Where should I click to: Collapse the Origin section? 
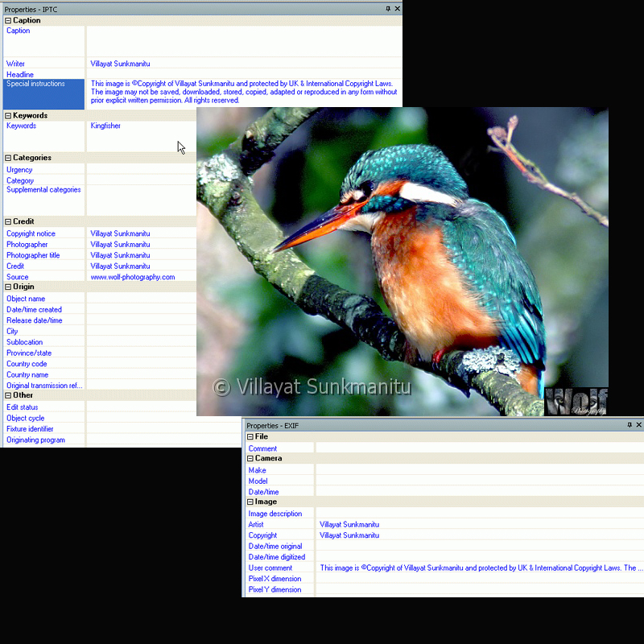click(8, 287)
